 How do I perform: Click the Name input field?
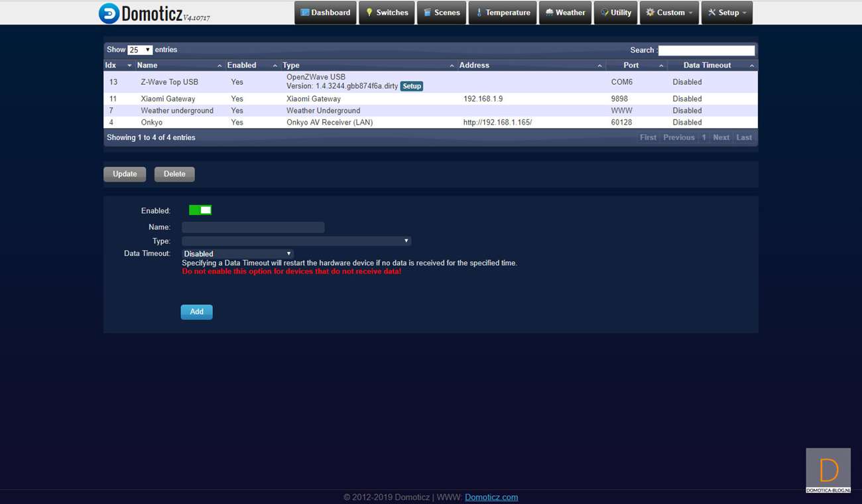(253, 227)
